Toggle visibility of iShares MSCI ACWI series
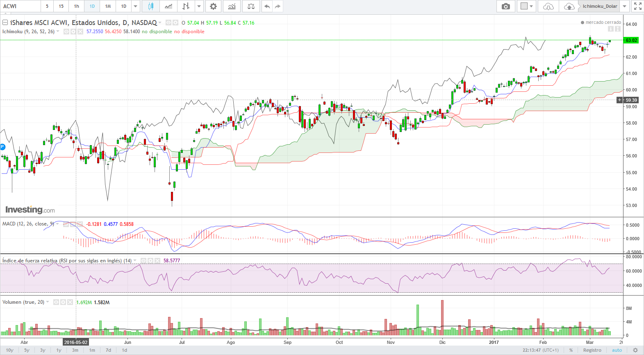The width and height of the screenshot is (644, 355). [x=168, y=23]
